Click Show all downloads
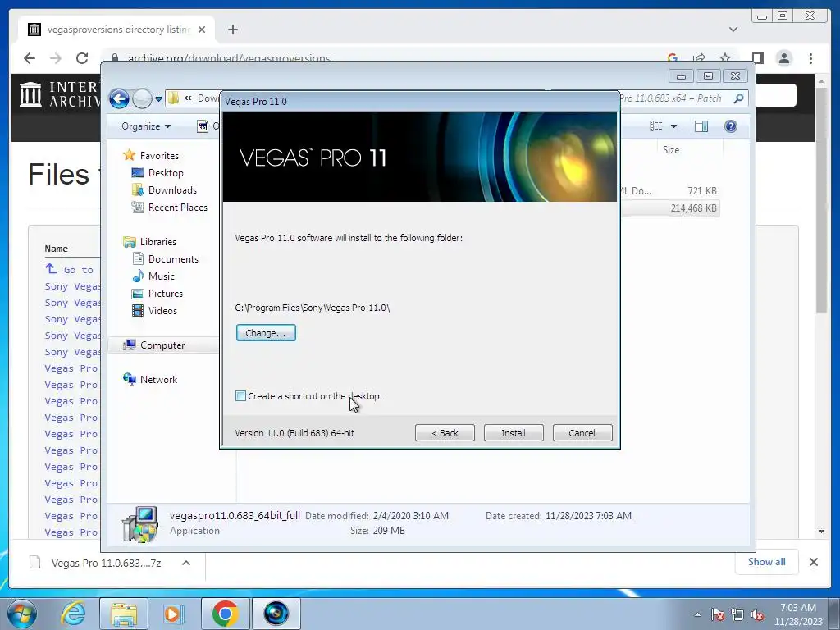This screenshot has width=840, height=630. point(767,561)
